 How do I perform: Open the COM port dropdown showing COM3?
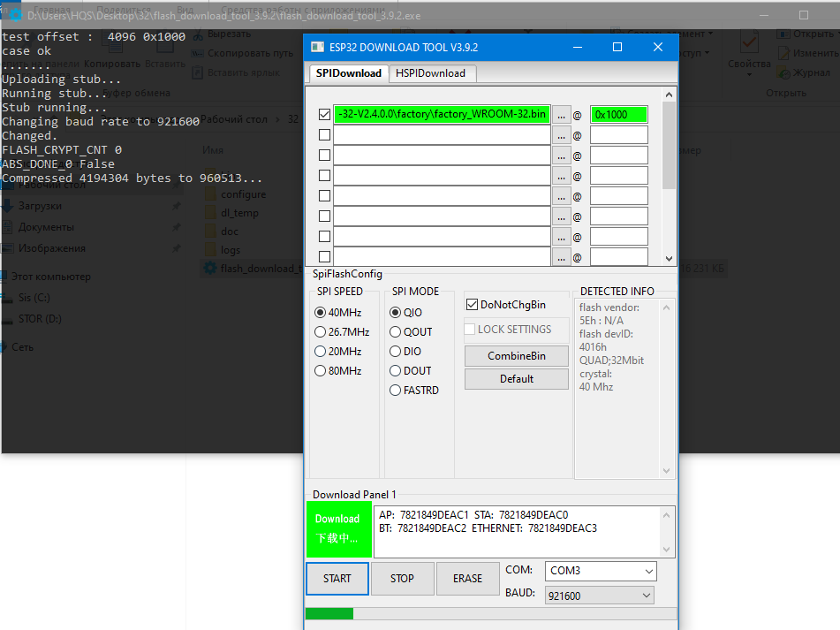point(601,571)
